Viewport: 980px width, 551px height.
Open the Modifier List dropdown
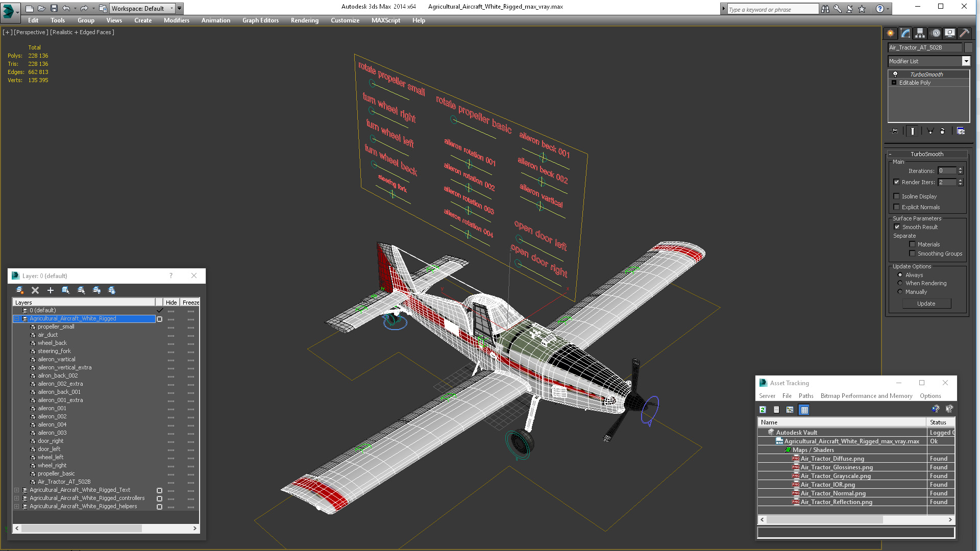966,61
